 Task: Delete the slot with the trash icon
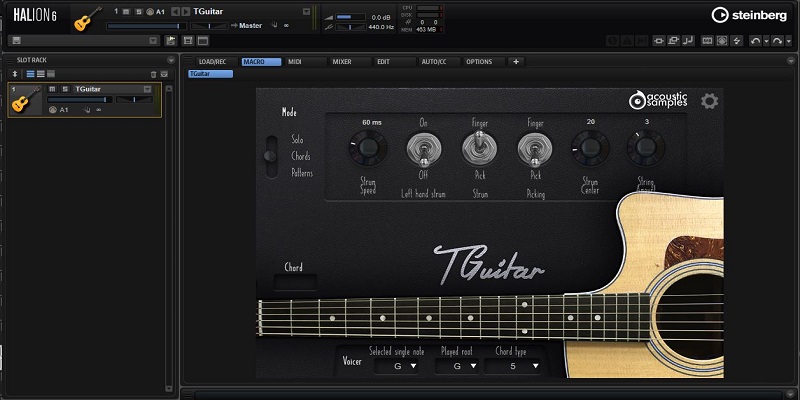[x=153, y=74]
